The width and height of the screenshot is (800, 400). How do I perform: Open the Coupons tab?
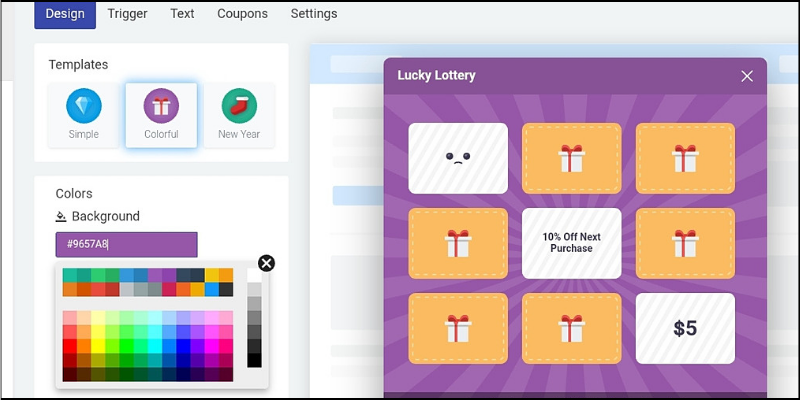(242, 13)
